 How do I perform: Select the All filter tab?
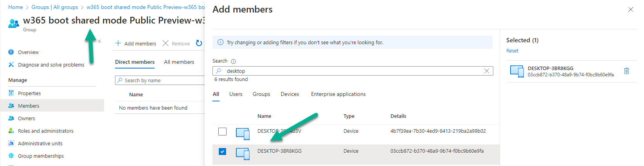click(216, 94)
